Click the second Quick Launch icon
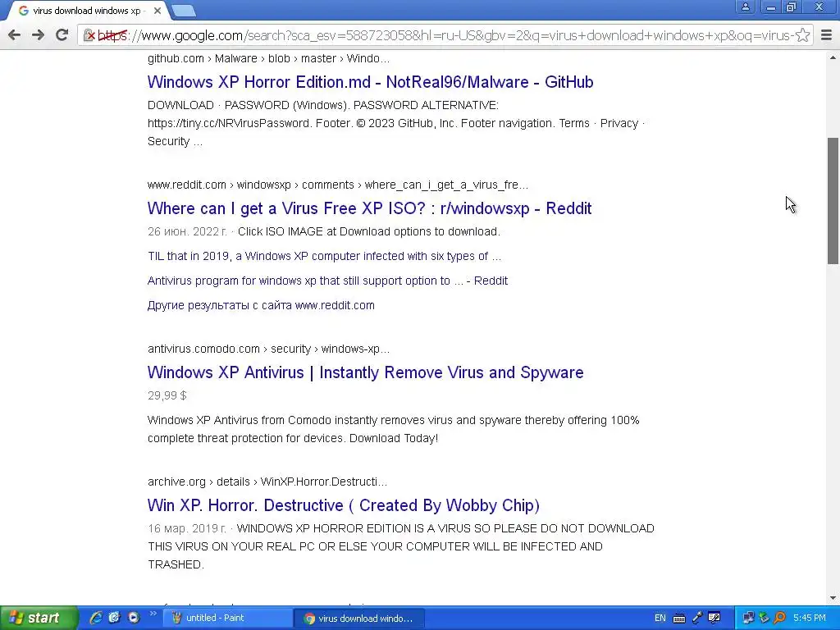 click(x=114, y=618)
